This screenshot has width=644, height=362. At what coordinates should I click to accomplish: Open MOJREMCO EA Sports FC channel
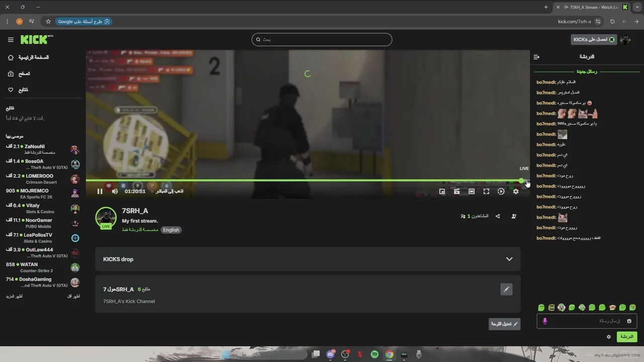[43, 194]
